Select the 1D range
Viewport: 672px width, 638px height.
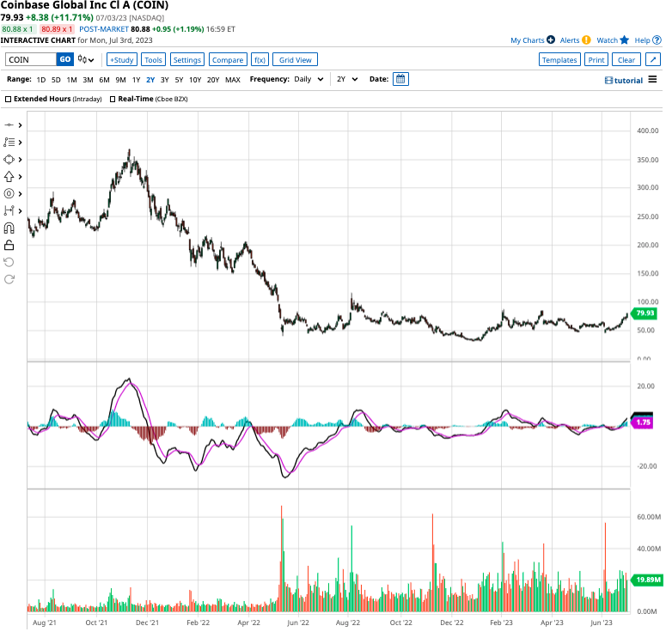[41, 80]
